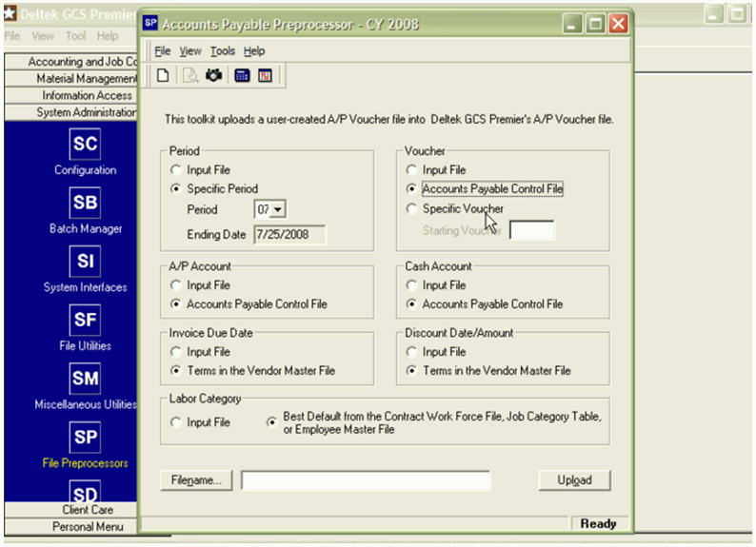This screenshot has width=756, height=547.
Task: Open the SP File Preprocessors icon
Action: click(85, 438)
